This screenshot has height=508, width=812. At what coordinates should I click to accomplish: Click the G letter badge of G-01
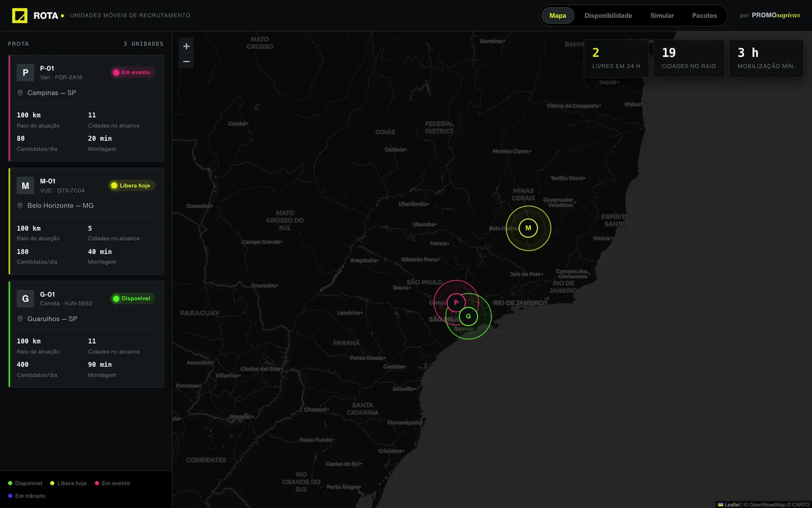coord(25,299)
